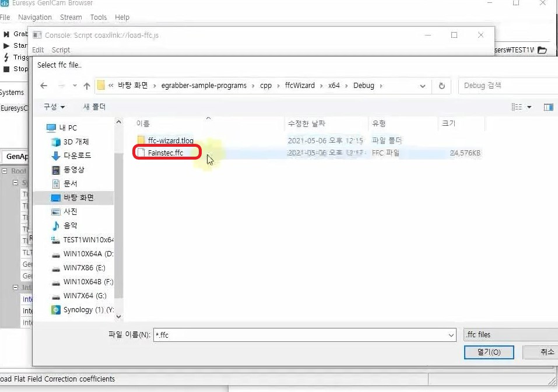Click the 열기(O) open button
The height and width of the screenshot is (392, 558).
coord(489,352)
